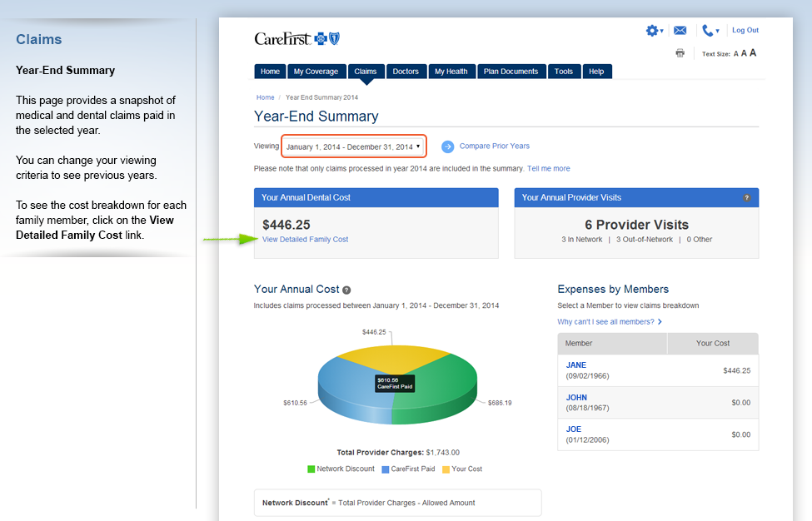The height and width of the screenshot is (521, 812).
Task: Click the 3 In Network text
Action: click(582, 240)
